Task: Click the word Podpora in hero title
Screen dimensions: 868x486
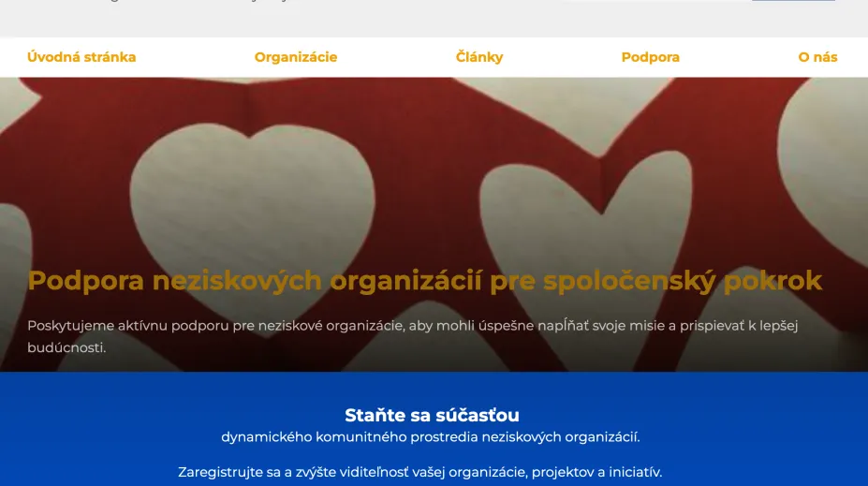Action: tap(86, 281)
